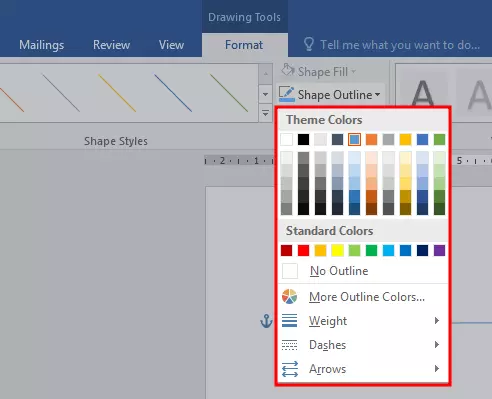Expand the Shape Outline dropdown arrow
Image resolution: width=492 pixels, height=399 pixels.
[377, 95]
